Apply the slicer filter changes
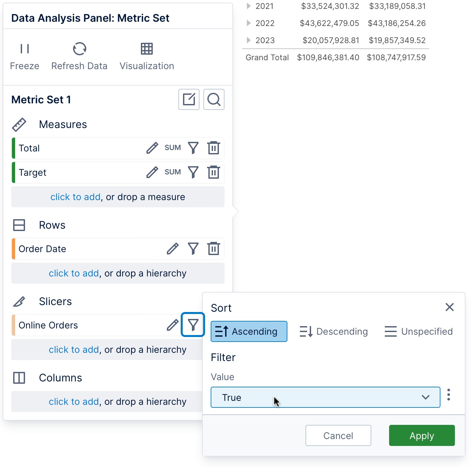 point(421,435)
